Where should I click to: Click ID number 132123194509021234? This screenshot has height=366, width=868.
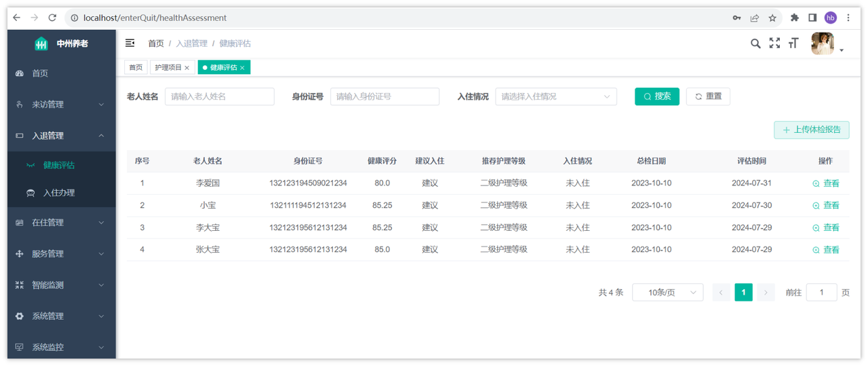coord(309,183)
